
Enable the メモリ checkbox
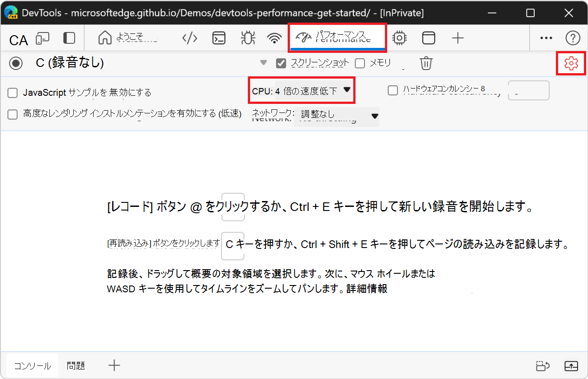(360, 63)
